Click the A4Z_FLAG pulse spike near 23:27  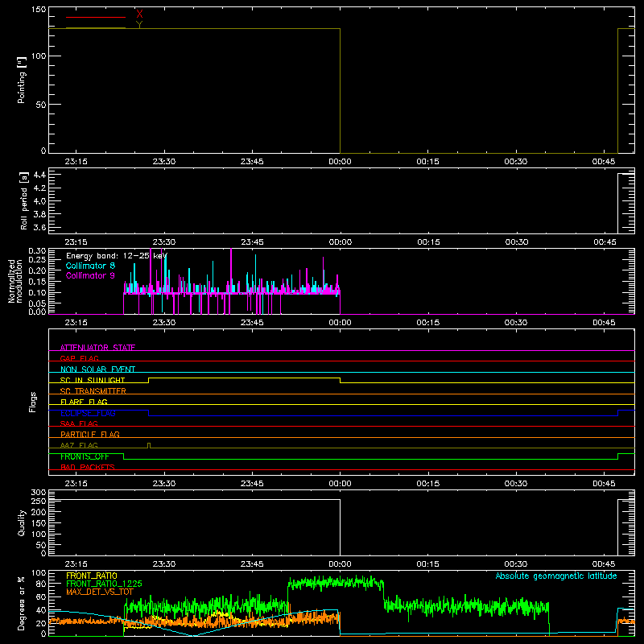(x=149, y=445)
